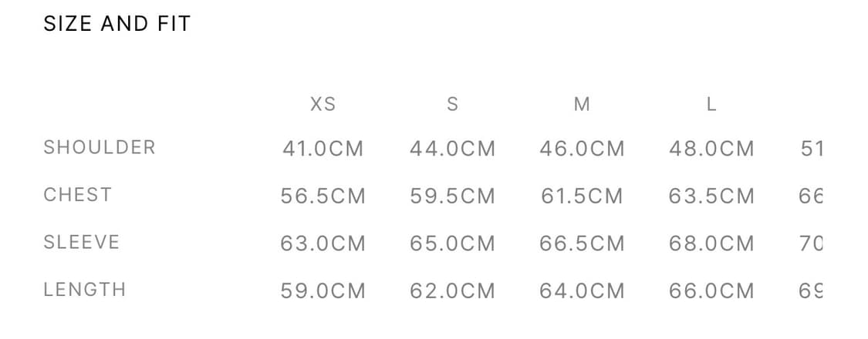Click the L chest value 63.5CM
The height and width of the screenshot is (339, 868).
coord(711,196)
